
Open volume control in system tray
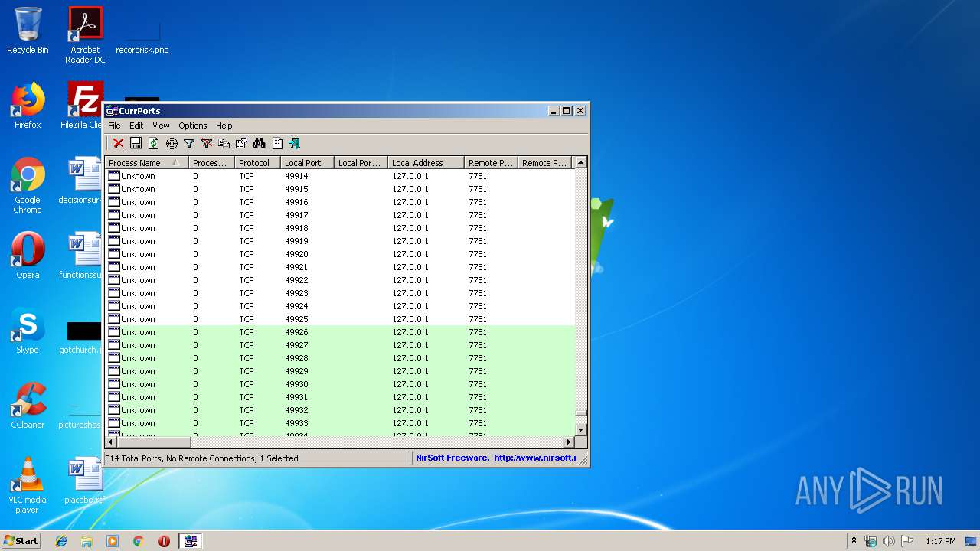(889, 541)
